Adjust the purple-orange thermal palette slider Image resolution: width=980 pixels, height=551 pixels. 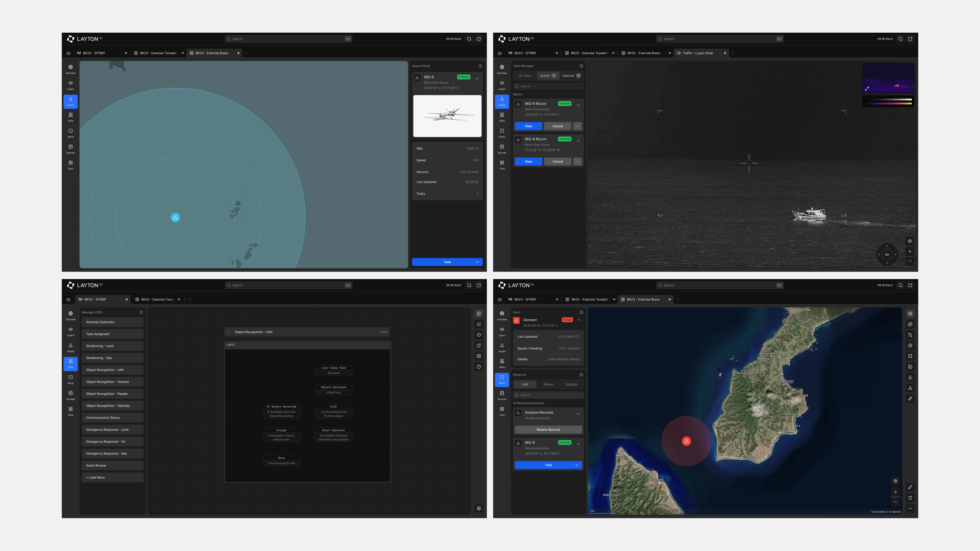coord(889,104)
